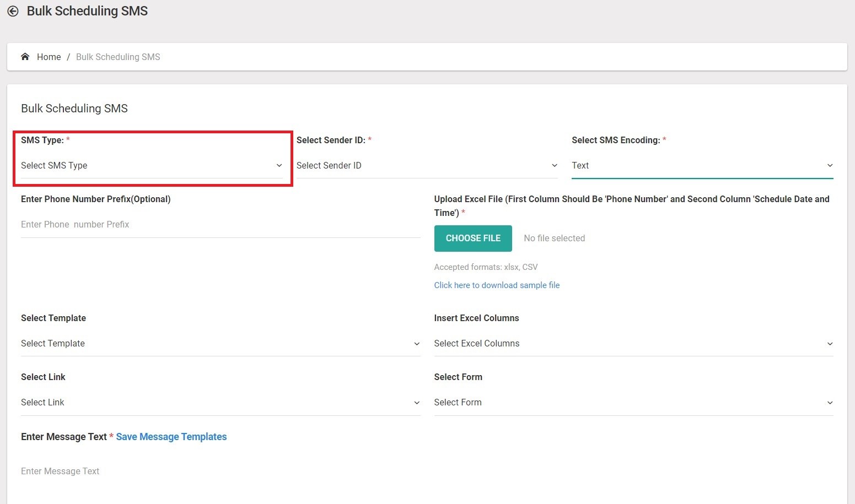This screenshot has height=504, width=855.
Task: Click the chevron arrow of Select Form
Action: point(830,403)
